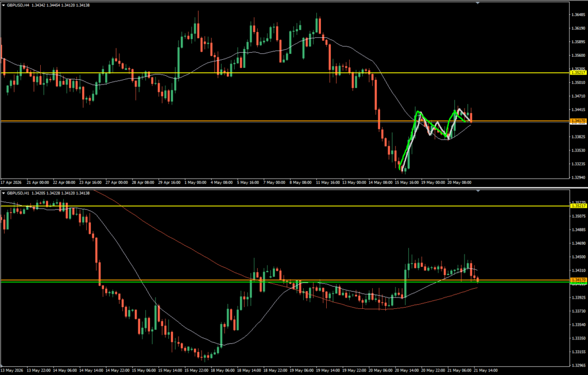Click the 1.36485 price scale label
This screenshot has width=588, height=375.
[578, 14]
